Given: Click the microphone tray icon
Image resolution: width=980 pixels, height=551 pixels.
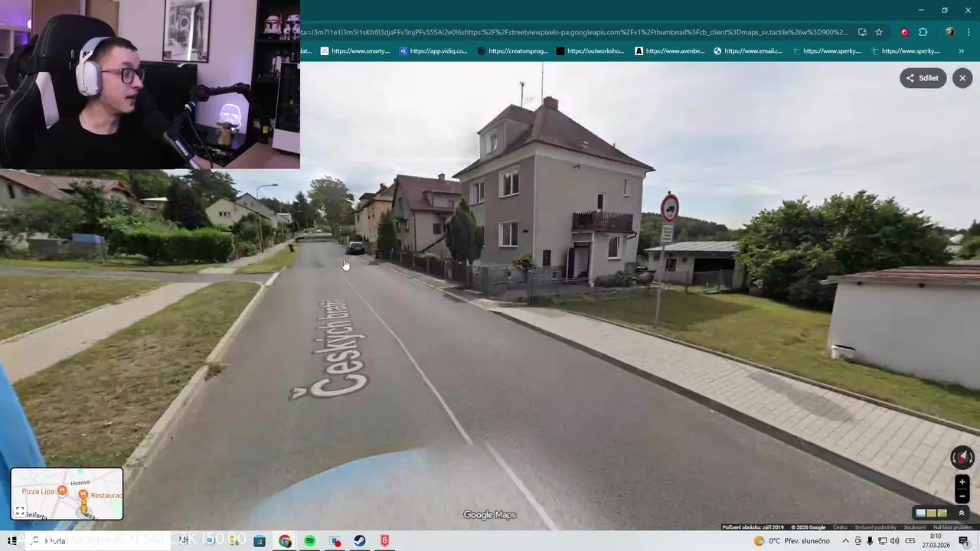Looking at the screenshot, I should (x=871, y=541).
